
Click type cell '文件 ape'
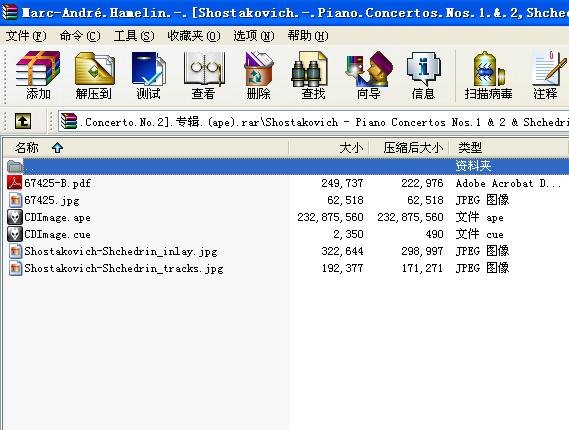480,217
